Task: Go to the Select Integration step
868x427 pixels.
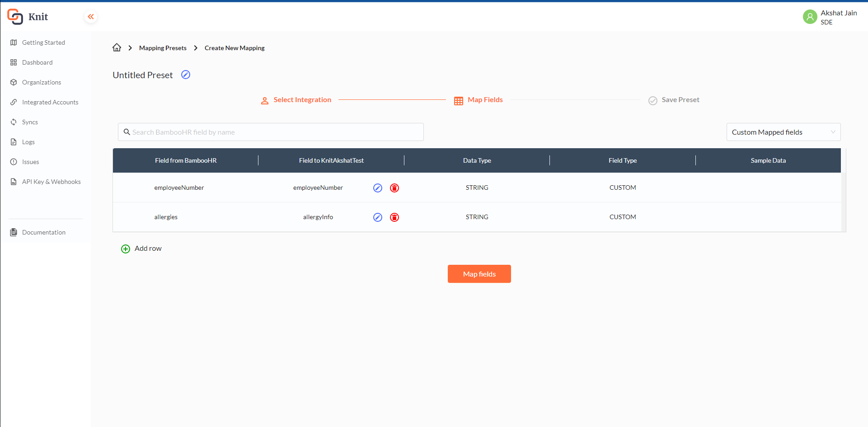Action: 302,100
